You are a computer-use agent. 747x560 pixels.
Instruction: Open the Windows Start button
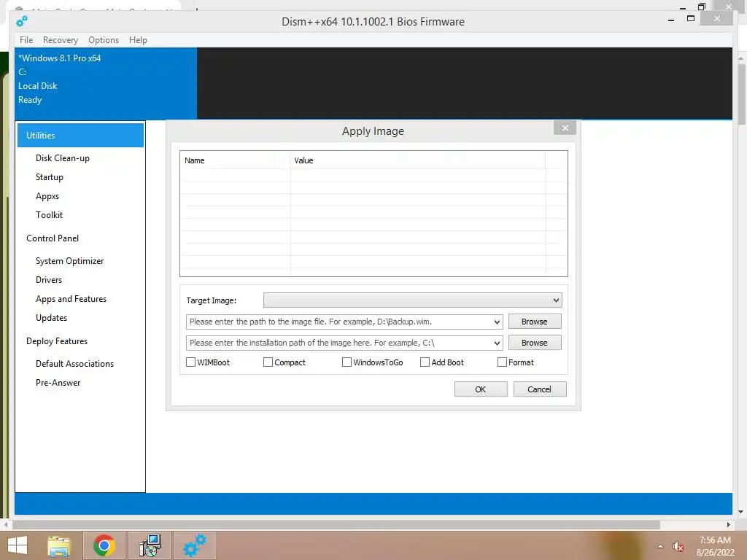[x=18, y=545]
